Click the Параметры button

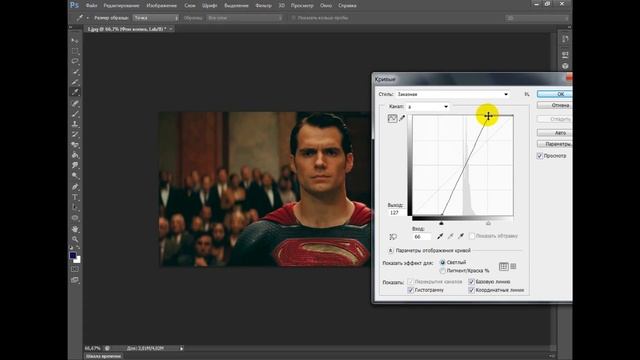click(554, 144)
